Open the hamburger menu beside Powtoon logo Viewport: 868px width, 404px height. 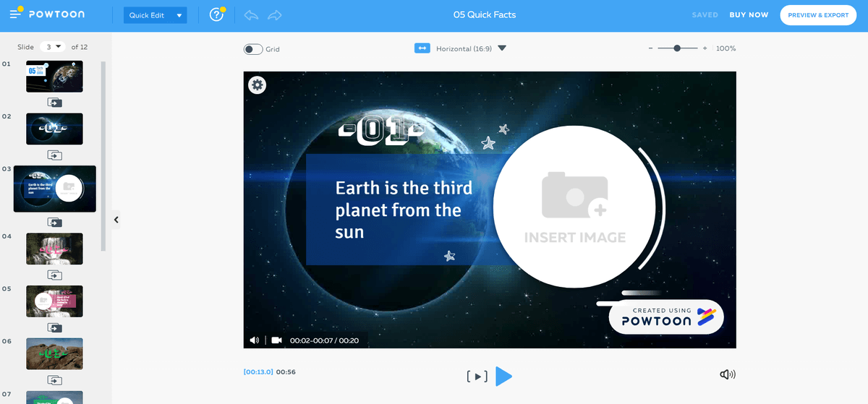[16, 14]
